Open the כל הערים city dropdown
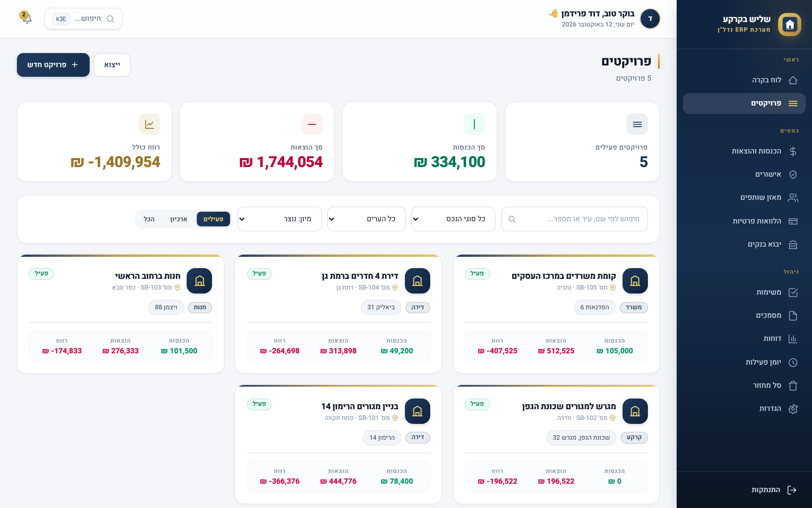 tap(367, 219)
